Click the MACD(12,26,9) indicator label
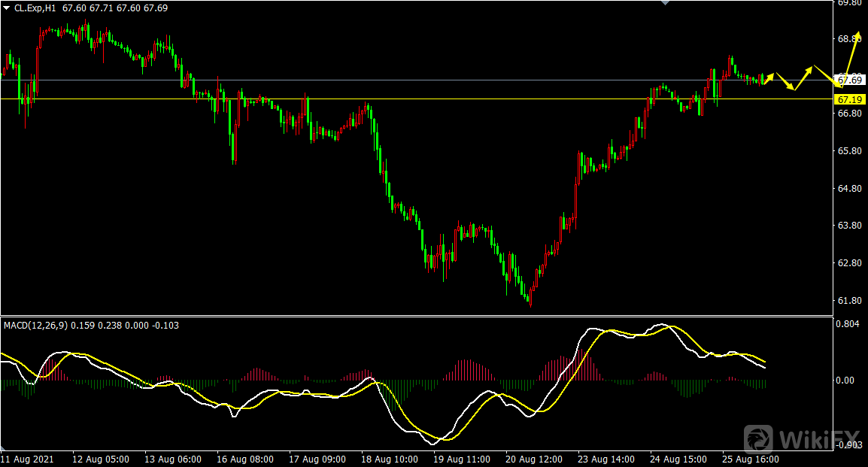The height and width of the screenshot is (467, 868). (x=35, y=325)
